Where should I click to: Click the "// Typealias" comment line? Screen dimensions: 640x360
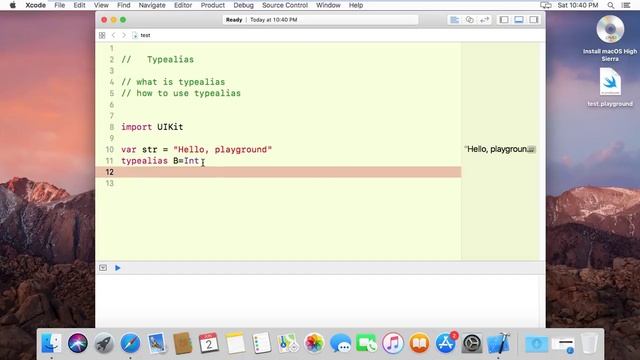(x=157, y=60)
